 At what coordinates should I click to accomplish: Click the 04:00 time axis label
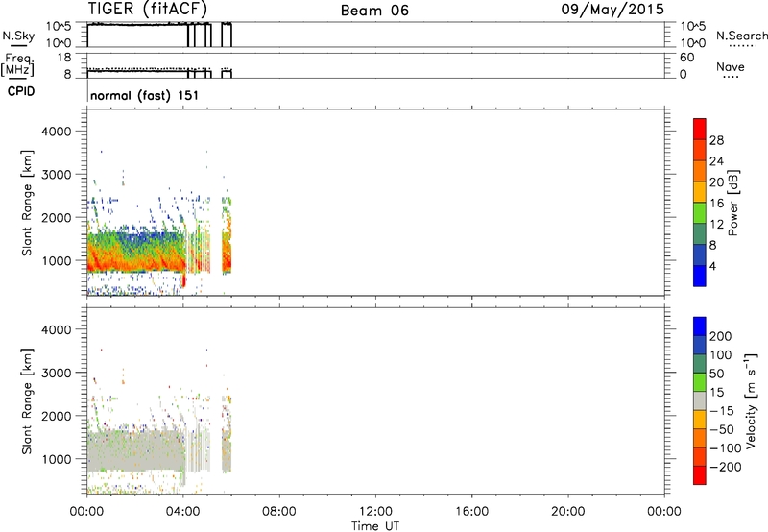183,512
